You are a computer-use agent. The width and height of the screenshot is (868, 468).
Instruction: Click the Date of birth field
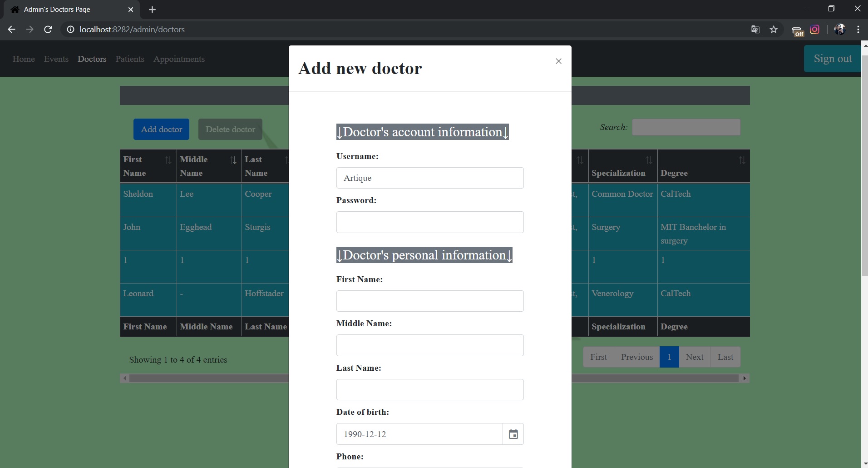(419, 434)
